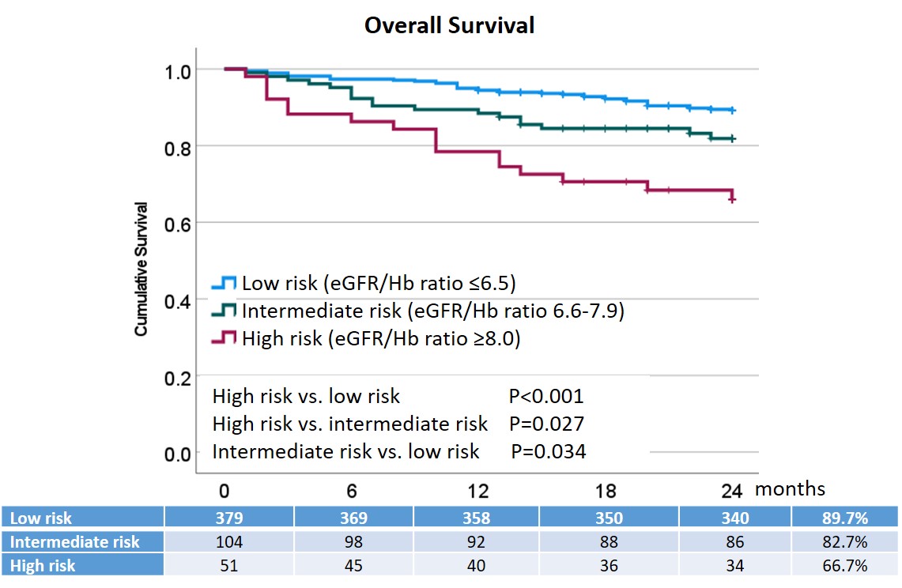Select the Overall Survival chart title

[x=449, y=25]
